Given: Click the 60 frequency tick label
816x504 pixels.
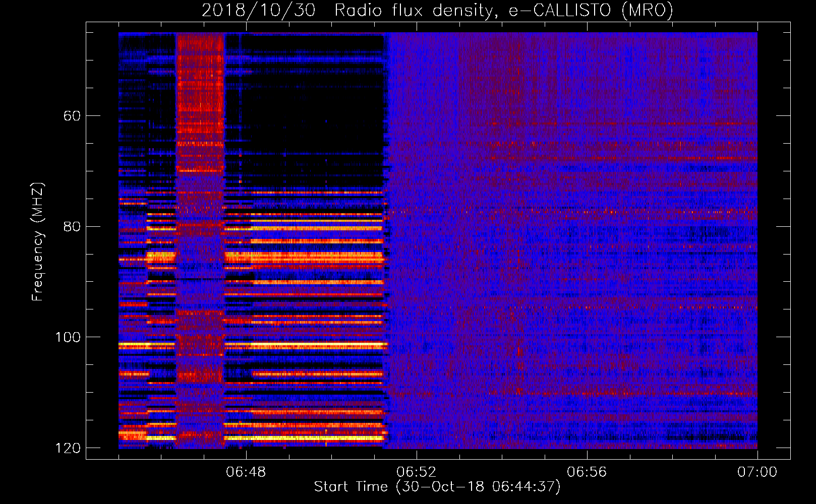Looking at the screenshot, I should point(72,116).
